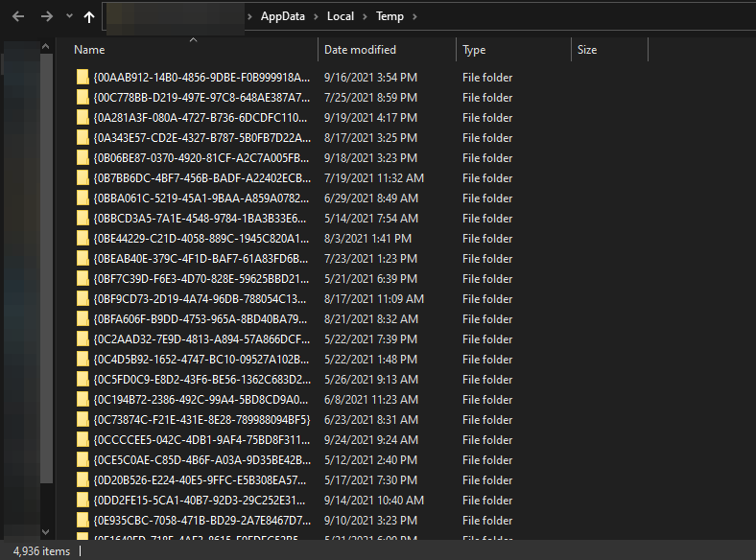The image size is (756, 560).
Task: Click date 5/14/2021 7:54 AM
Action: pos(370,219)
